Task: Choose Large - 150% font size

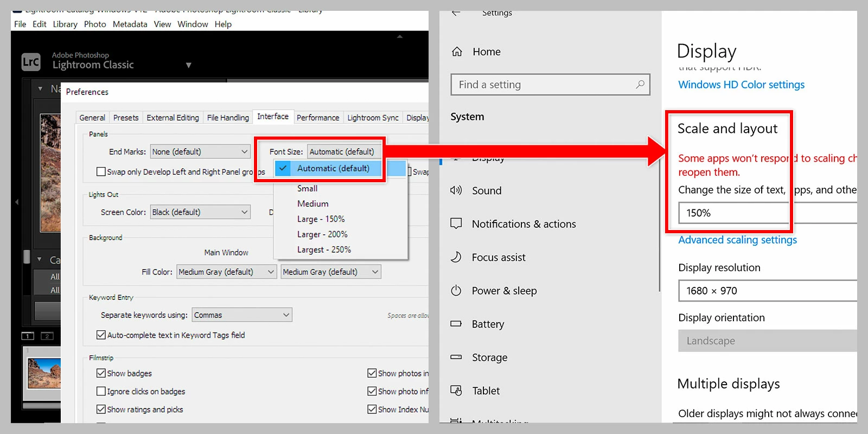Action: (x=321, y=219)
